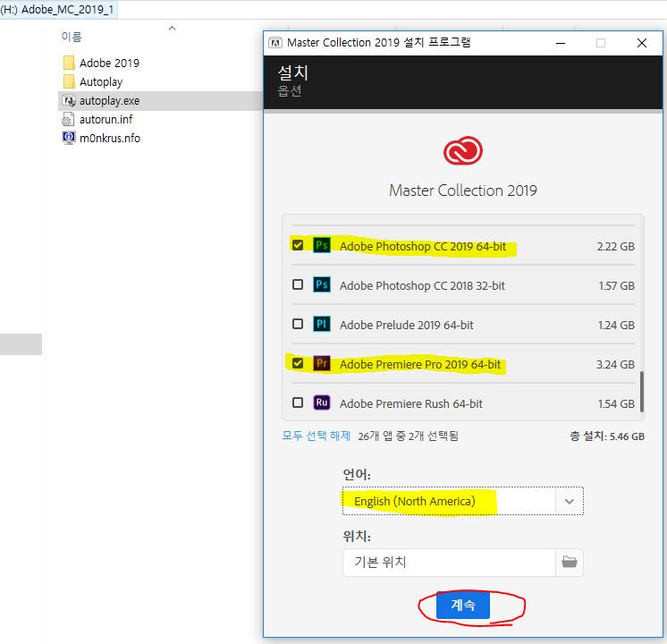Click the label Adobe Photoshop CC 2018 32-bit
667x644 pixels.
click(x=422, y=285)
